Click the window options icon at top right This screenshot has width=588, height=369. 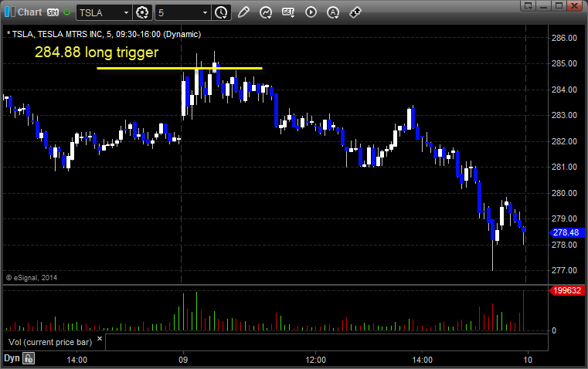click(x=528, y=5)
